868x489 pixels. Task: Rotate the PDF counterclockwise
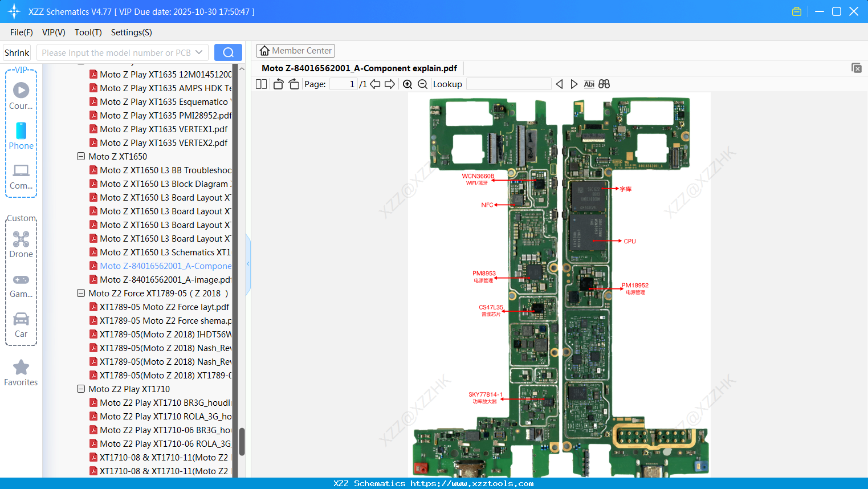coord(278,84)
